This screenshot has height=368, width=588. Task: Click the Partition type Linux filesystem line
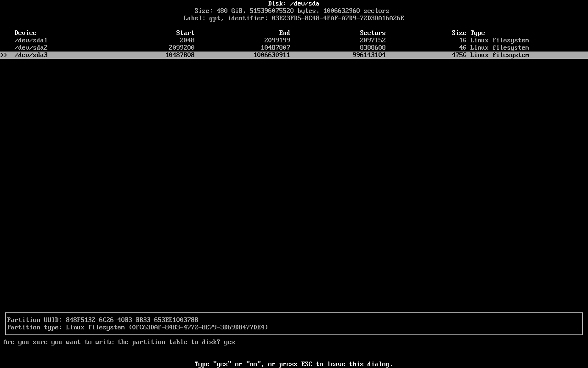(138, 327)
